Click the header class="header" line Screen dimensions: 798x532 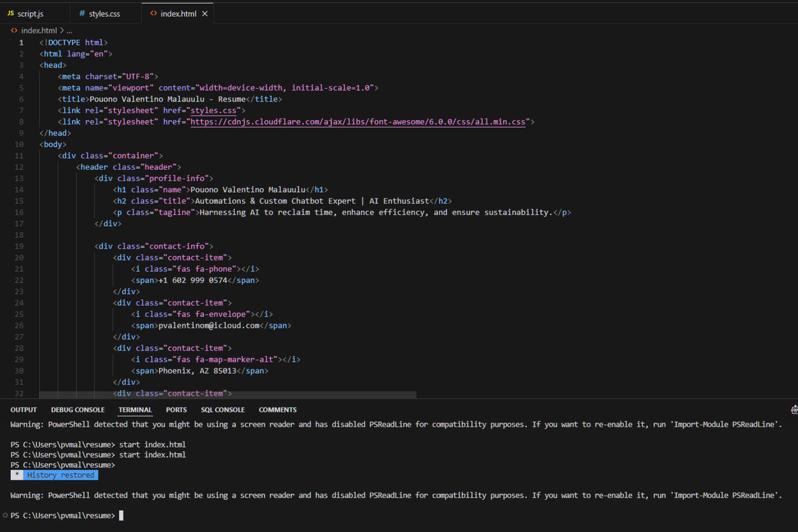point(129,167)
